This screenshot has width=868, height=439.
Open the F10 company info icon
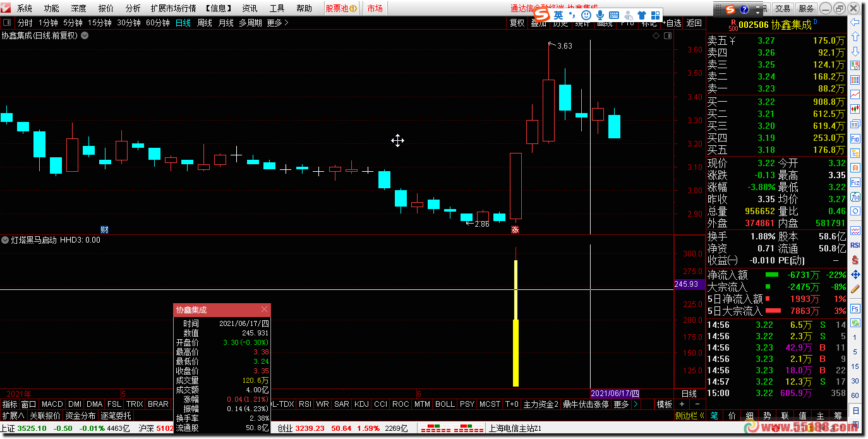855,138
